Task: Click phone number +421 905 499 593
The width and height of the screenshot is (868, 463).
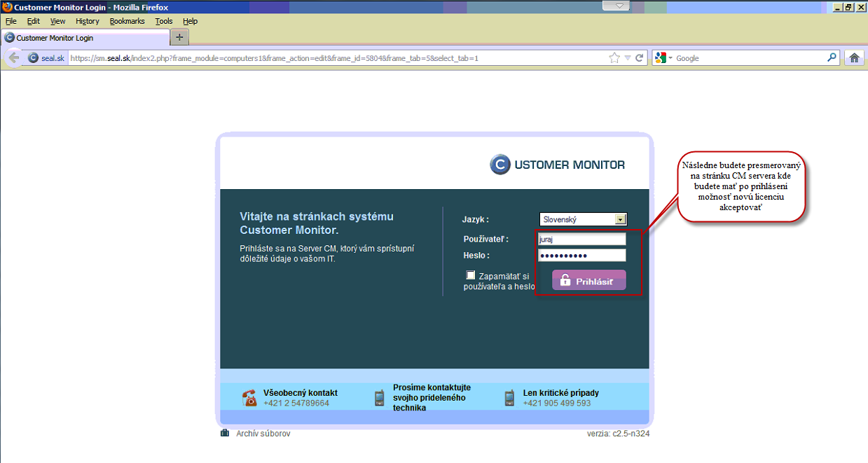Action: (x=557, y=403)
